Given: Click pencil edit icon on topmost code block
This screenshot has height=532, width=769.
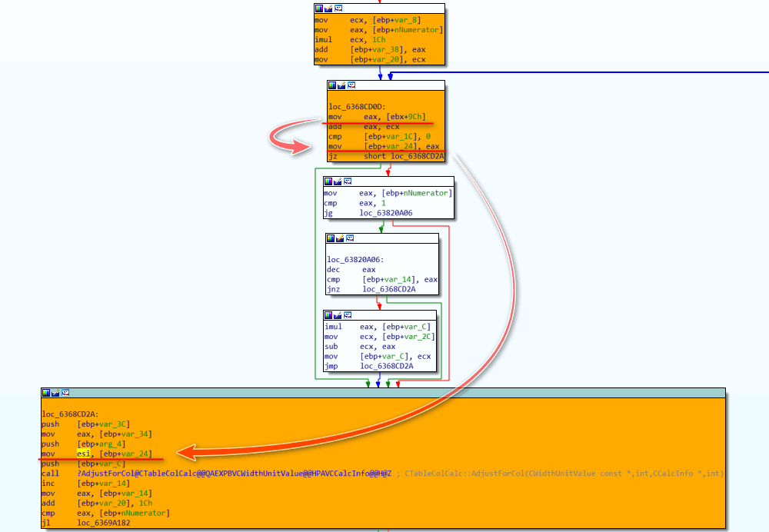Looking at the screenshot, I should (328, 8).
